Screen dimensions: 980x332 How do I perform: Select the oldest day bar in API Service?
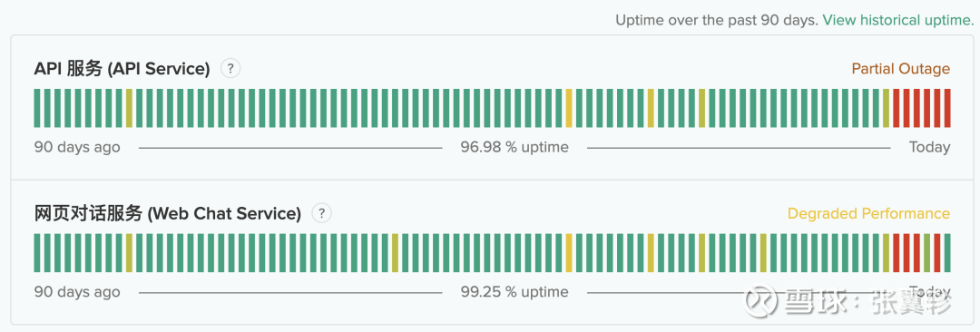point(37,108)
